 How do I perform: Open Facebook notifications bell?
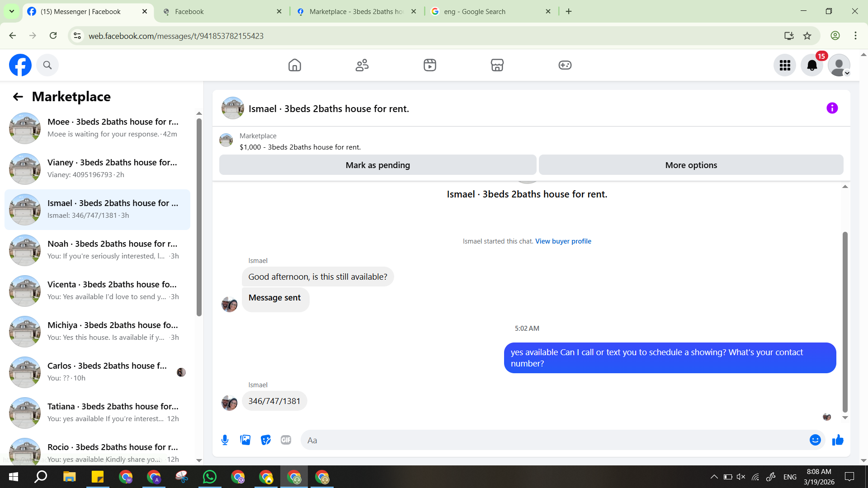click(812, 66)
